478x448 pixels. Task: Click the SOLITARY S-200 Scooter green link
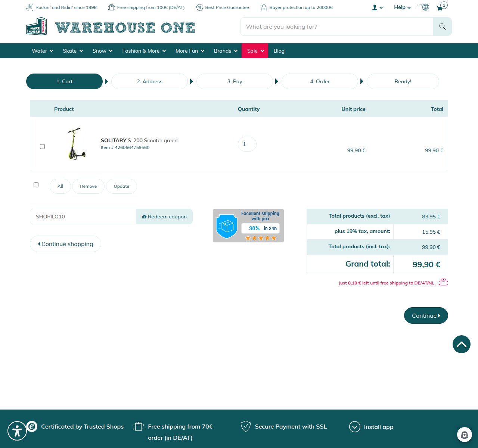tap(139, 140)
